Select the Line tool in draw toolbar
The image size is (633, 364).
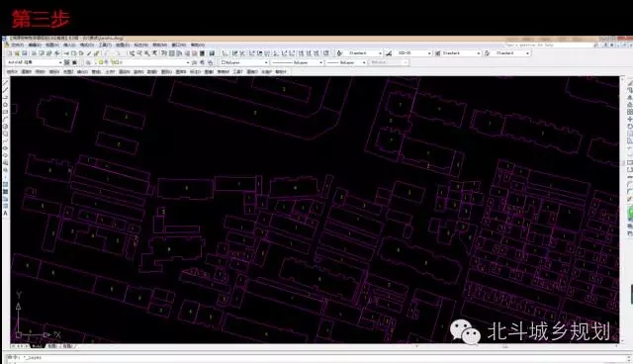[5, 82]
